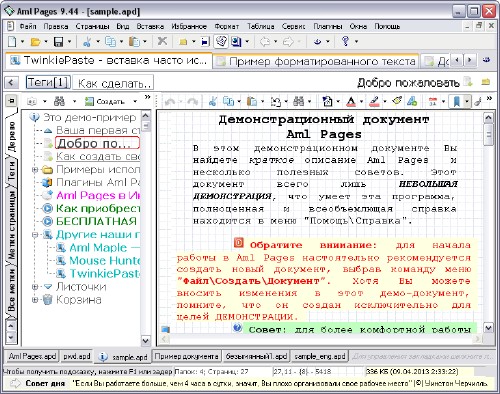Image resolution: width=500 pixels, height=394 pixels.
Task: Click the Redo arrow in the editor toolbar
Action: tap(192, 102)
